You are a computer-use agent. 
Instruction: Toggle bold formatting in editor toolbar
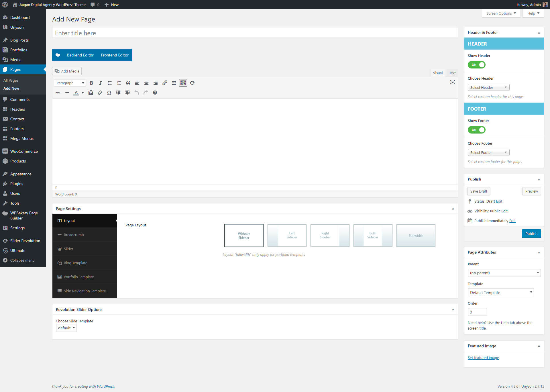pos(91,83)
